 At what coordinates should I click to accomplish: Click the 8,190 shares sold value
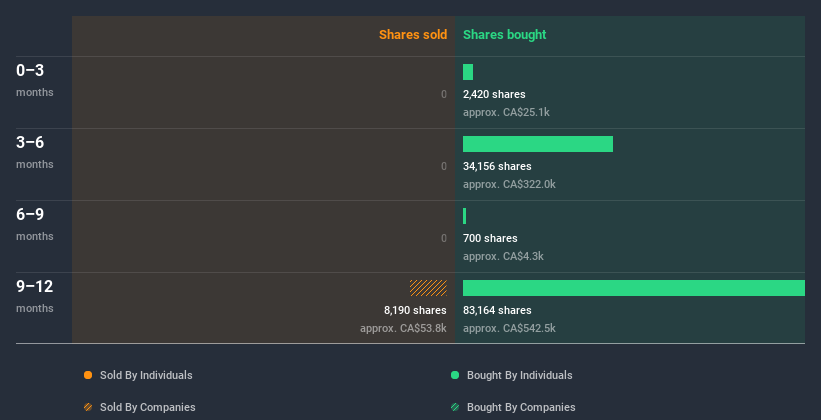pos(415,310)
